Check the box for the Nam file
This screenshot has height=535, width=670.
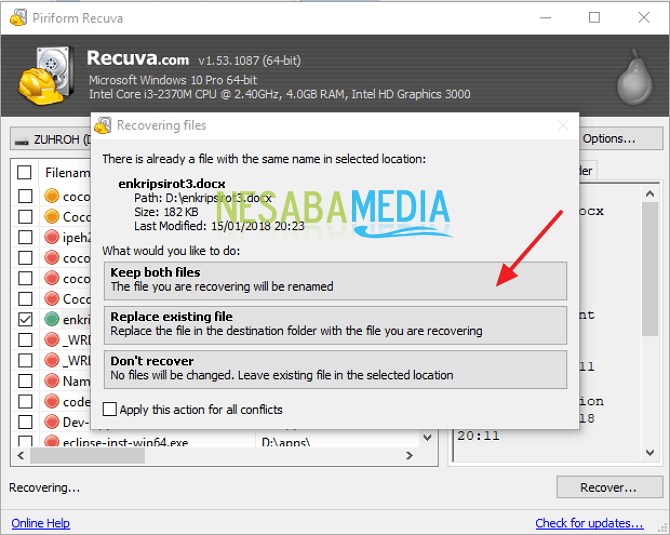pos(25,381)
